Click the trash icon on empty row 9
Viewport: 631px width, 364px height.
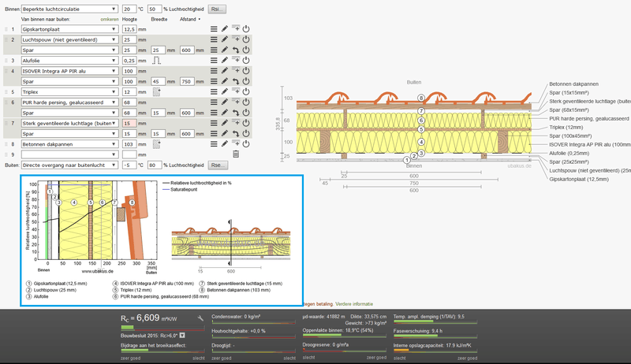[x=235, y=155]
